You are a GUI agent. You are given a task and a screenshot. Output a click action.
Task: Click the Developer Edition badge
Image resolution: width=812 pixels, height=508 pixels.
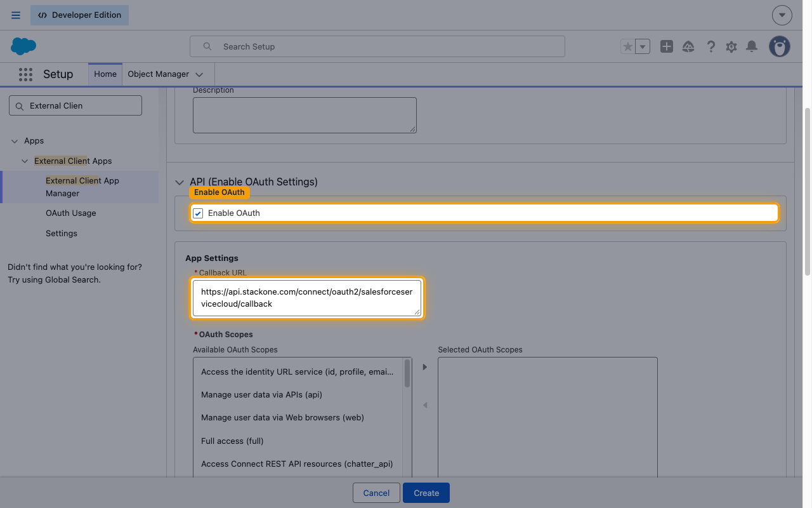[x=79, y=15]
